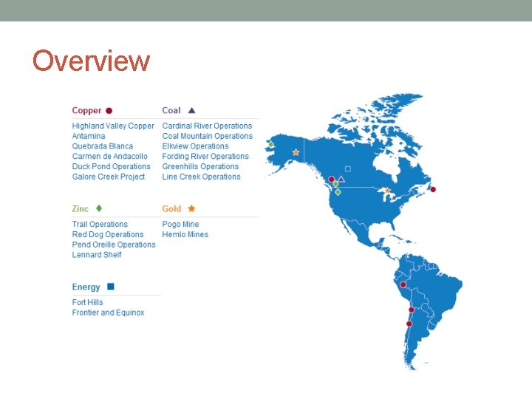Click the Gold heading text
The image size is (532, 399).
click(171, 208)
